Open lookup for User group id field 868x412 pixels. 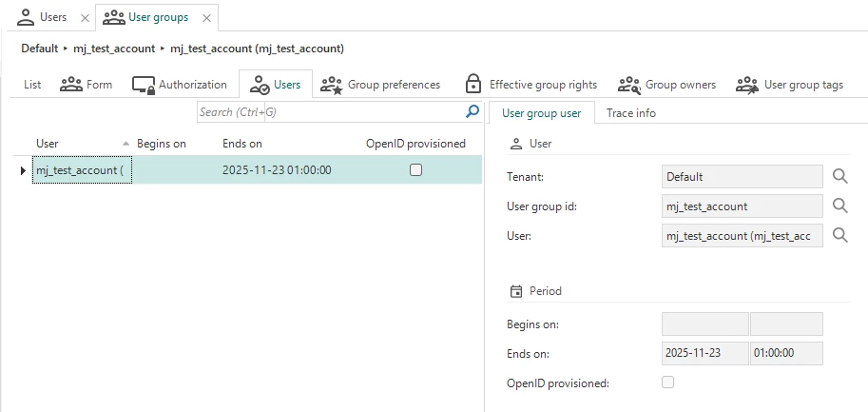tap(839, 206)
